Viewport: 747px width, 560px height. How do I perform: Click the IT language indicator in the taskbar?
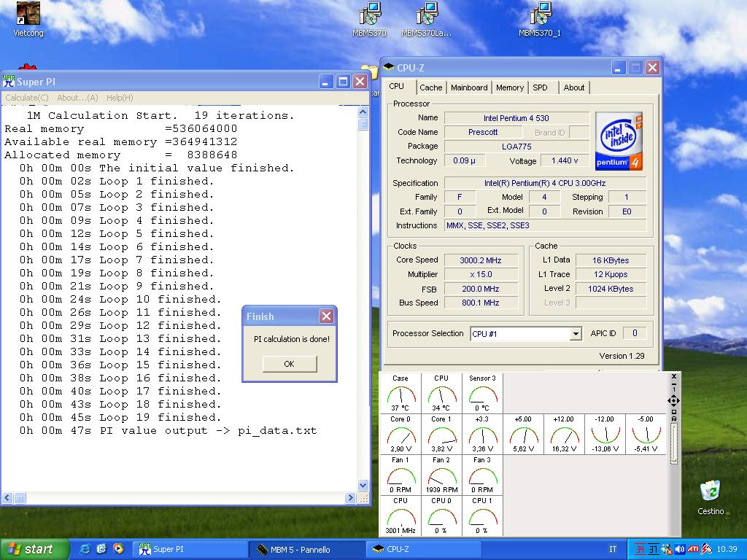(x=613, y=549)
